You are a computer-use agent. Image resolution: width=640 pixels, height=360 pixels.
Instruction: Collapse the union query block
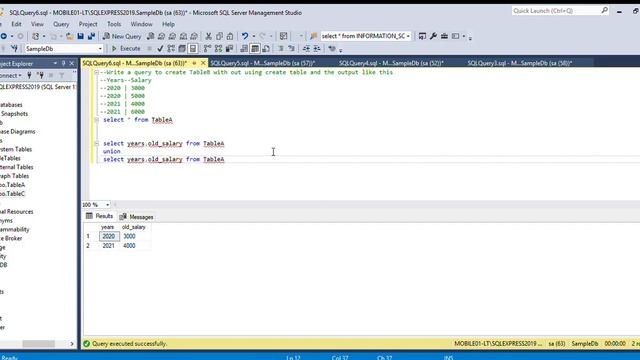point(96,143)
